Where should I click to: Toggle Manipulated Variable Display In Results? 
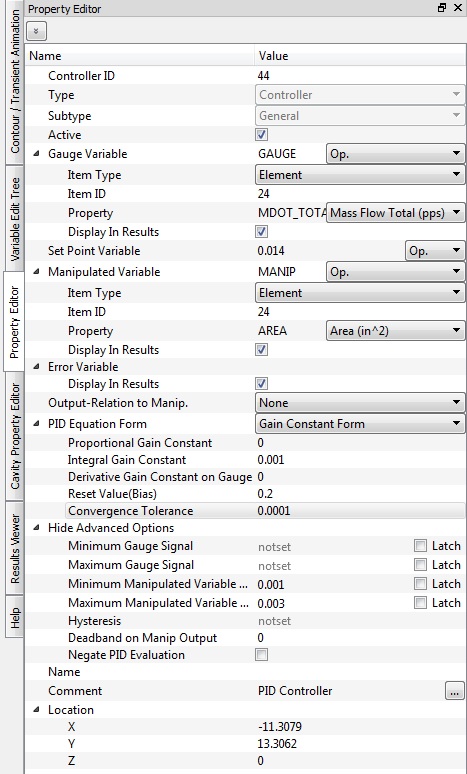pyautogui.click(x=262, y=349)
